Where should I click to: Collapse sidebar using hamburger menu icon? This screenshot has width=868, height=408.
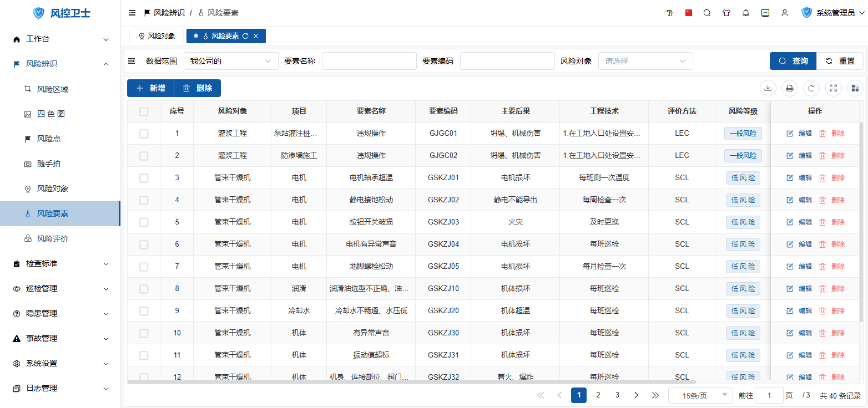pos(132,13)
